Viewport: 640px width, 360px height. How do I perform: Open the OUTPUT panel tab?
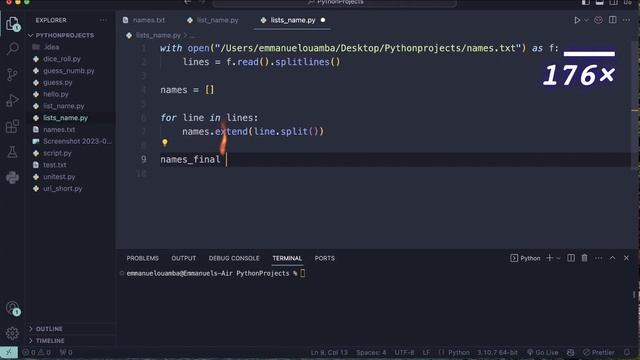pyautogui.click(x=184, y=258)
